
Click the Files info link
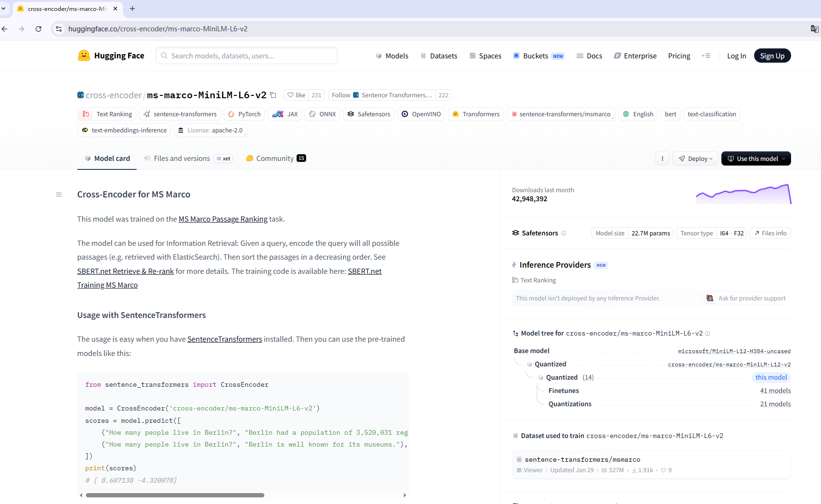click(770, 233)
